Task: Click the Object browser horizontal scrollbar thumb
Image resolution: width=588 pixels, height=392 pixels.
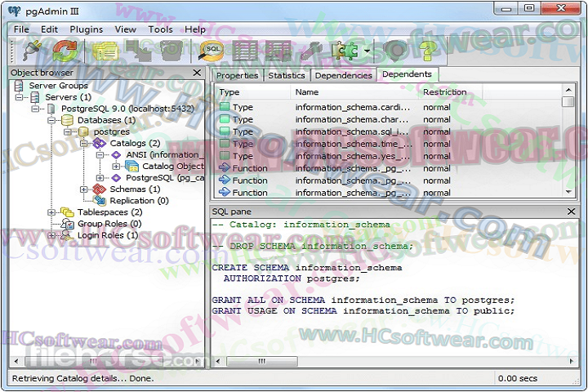Action: 93,361
